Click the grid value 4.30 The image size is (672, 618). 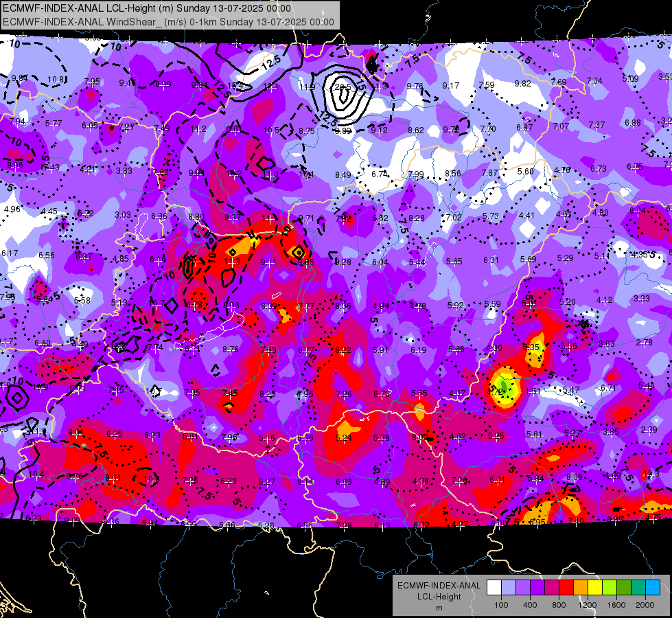(x=494, y=348)
